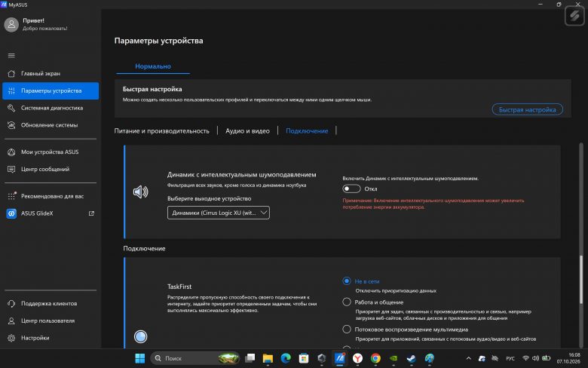
Task: Click the TaskFirst round icon
Action: tap(141, 336)
